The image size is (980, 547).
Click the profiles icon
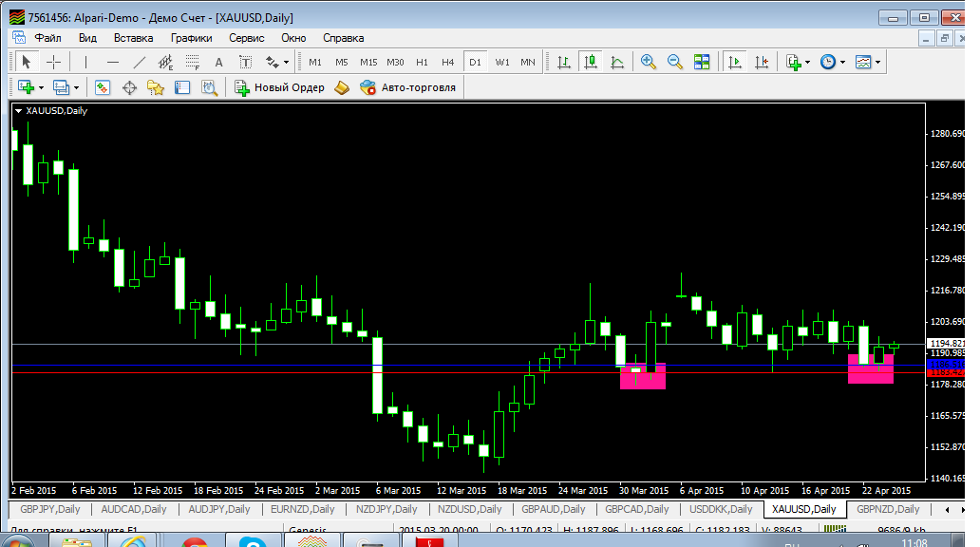[x=61, y=87]
